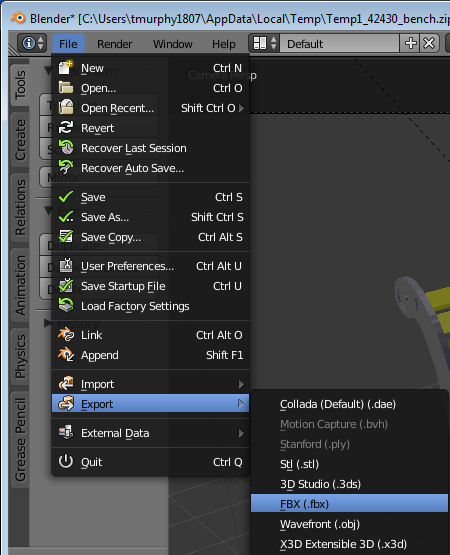Choose Stanford (.ply) export entry
450x555 pixels.
pyautogui.click(x=349, y=444)
